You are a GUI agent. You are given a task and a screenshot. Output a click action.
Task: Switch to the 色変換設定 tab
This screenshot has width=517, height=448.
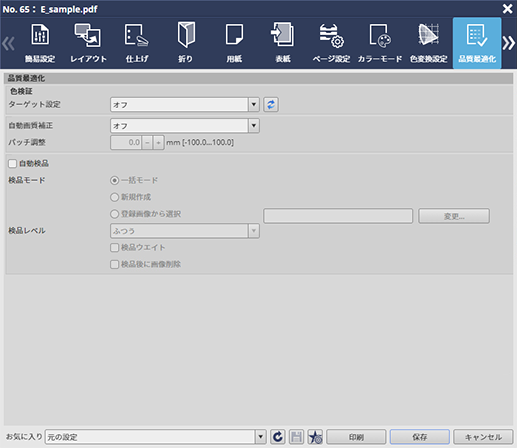[x=428, y=43]
